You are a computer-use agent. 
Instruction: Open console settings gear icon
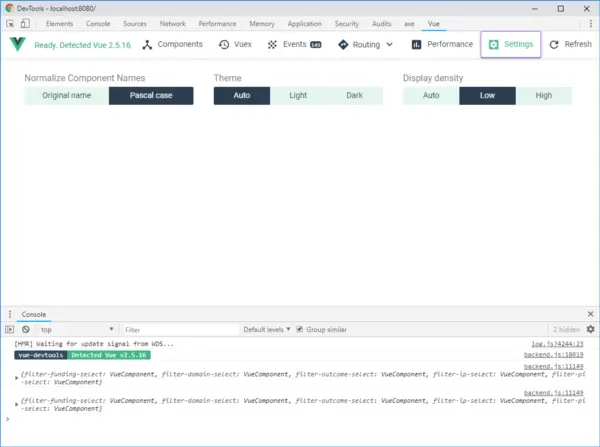point(591,329)
